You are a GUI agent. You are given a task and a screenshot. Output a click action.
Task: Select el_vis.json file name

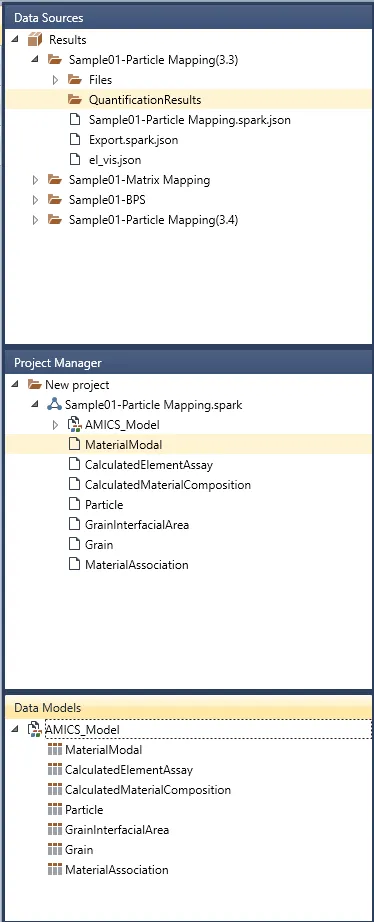tap(115, 160)
